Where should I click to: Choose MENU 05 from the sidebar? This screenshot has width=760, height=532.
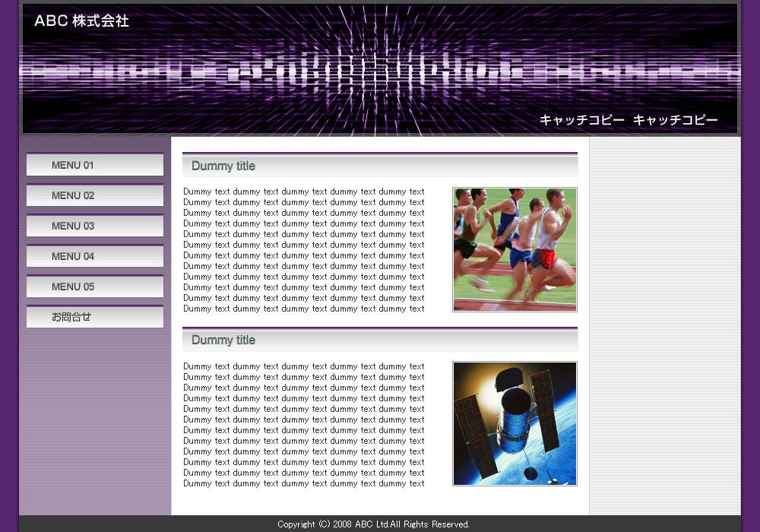(x=95, y=287)
